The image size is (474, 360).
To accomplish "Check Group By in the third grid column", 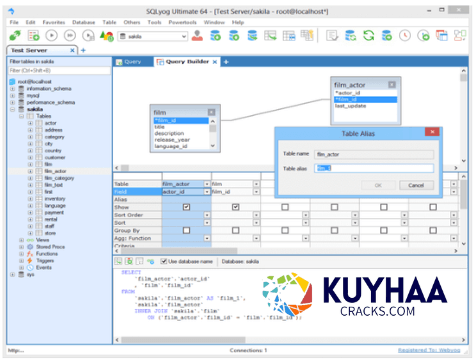I will coord(285,230).
